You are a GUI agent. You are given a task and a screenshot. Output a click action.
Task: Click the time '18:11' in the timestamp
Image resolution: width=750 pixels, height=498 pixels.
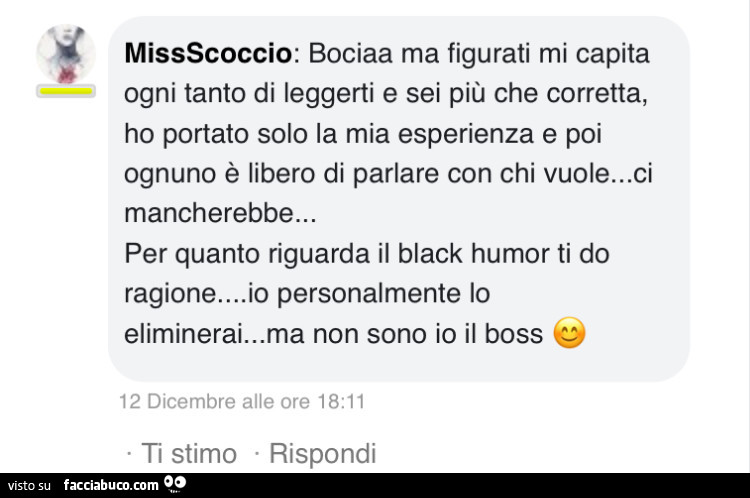coord(342,401)
